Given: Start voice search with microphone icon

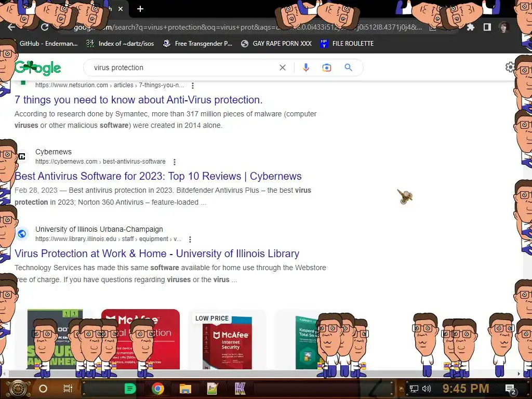Looking at the screenshot, I should tap(305, 68).
